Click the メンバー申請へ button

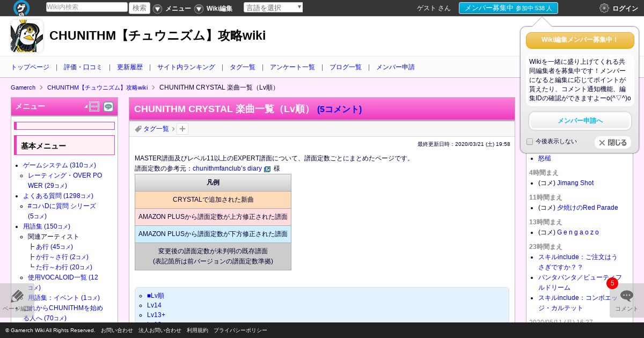pyautogui.click(x=580, y=121)
